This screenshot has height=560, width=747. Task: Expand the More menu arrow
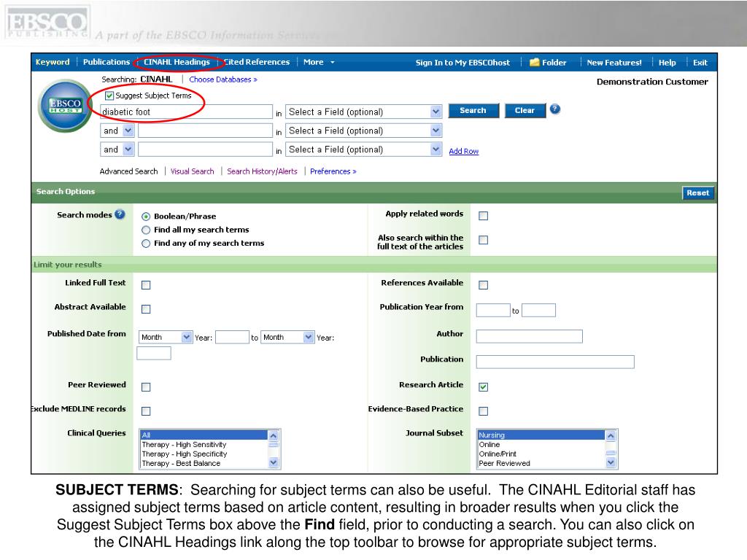click(333, 63)
